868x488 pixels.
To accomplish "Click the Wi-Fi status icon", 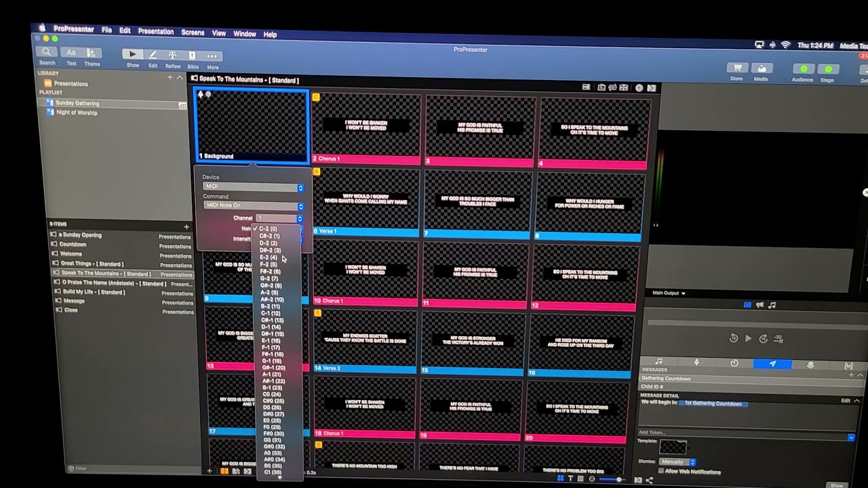I will (x=785, y=45).
